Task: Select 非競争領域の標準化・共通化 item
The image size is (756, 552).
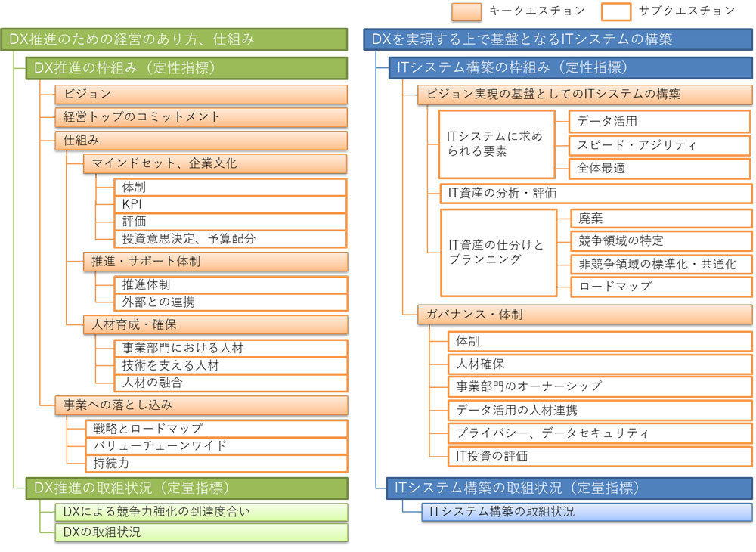Action: click(660, 264)
